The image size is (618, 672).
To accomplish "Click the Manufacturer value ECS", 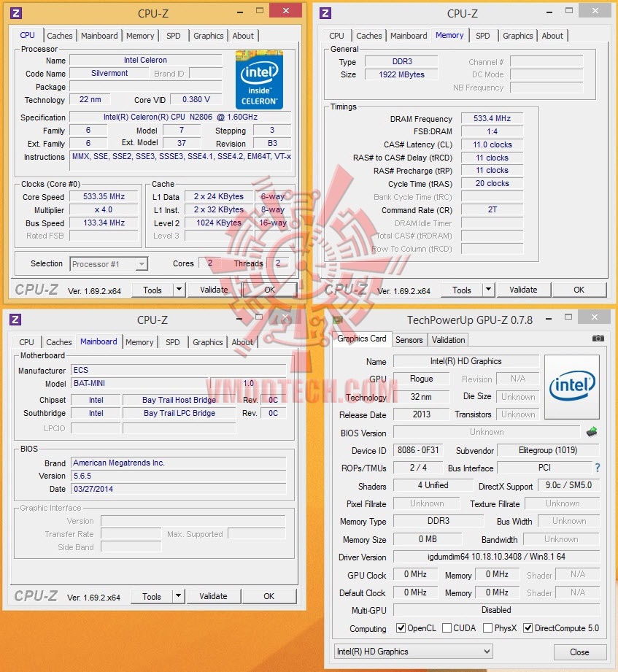I will pos(179,370).
